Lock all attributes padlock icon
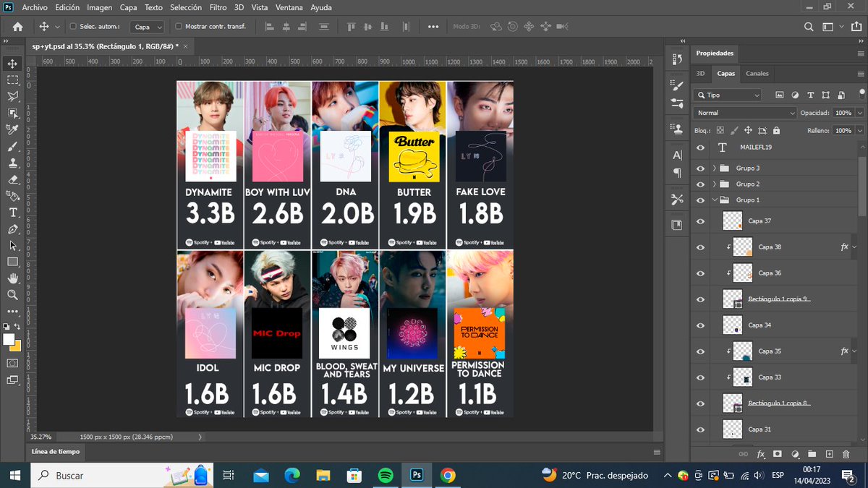 pos(776,131)
